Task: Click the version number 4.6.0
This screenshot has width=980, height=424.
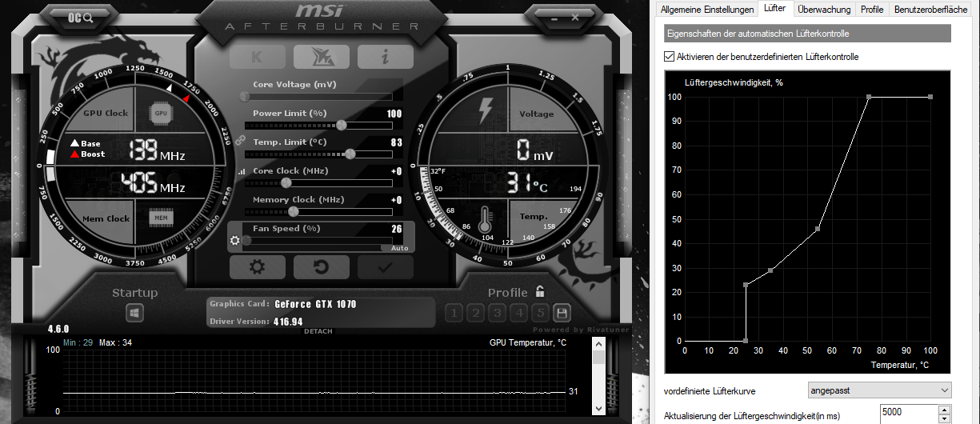Action: click(x=58, y=329)
